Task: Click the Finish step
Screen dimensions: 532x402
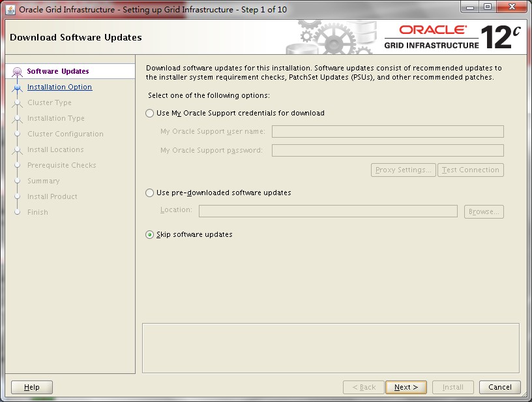Action: tap(38, 212)
